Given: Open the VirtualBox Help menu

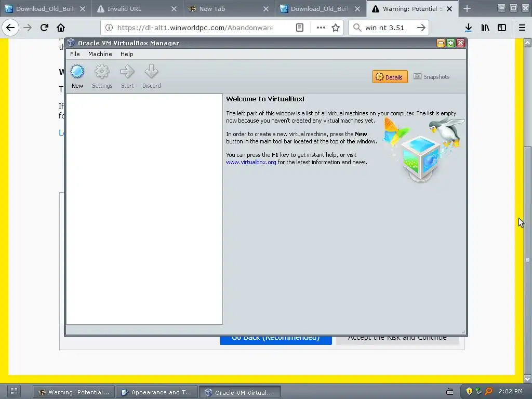Looking at the screenshot, I should click(x=127, y=54).
